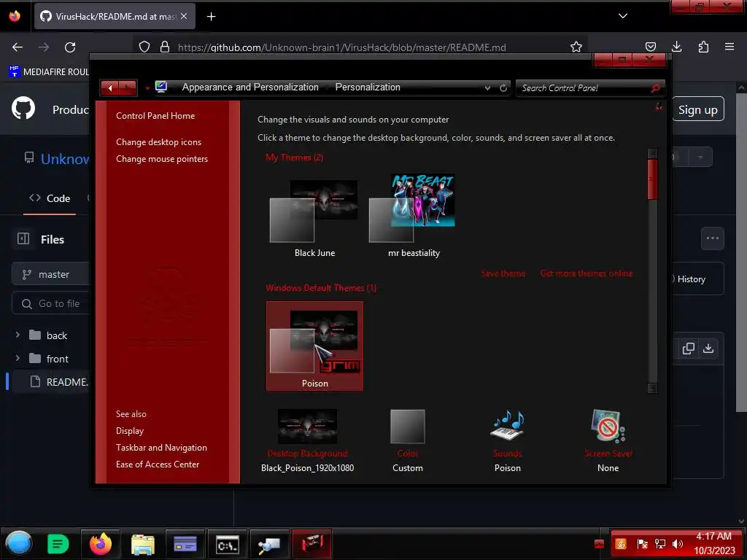Open Sounds settings icon
The height and width of the screenshot is (560, 747).
pos(508,425)
